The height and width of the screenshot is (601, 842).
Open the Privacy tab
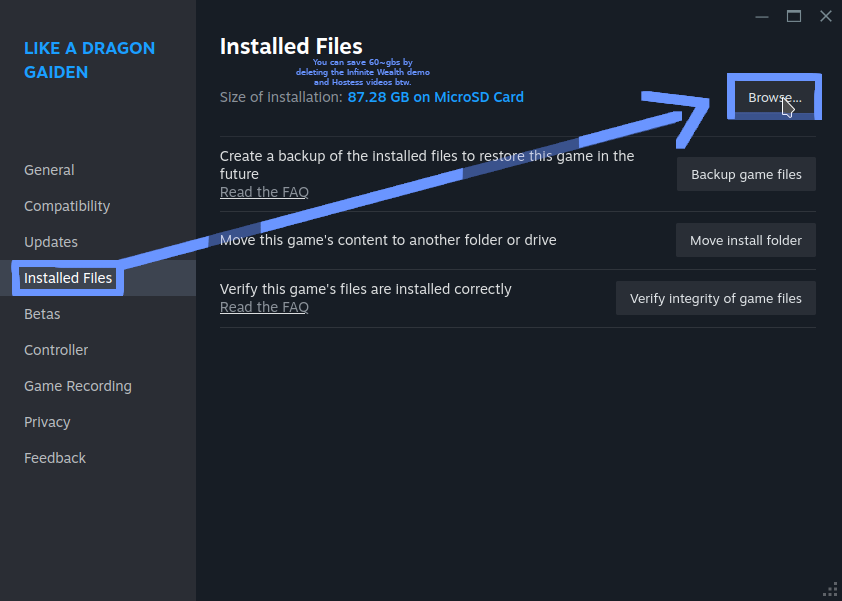click(47, 422)
